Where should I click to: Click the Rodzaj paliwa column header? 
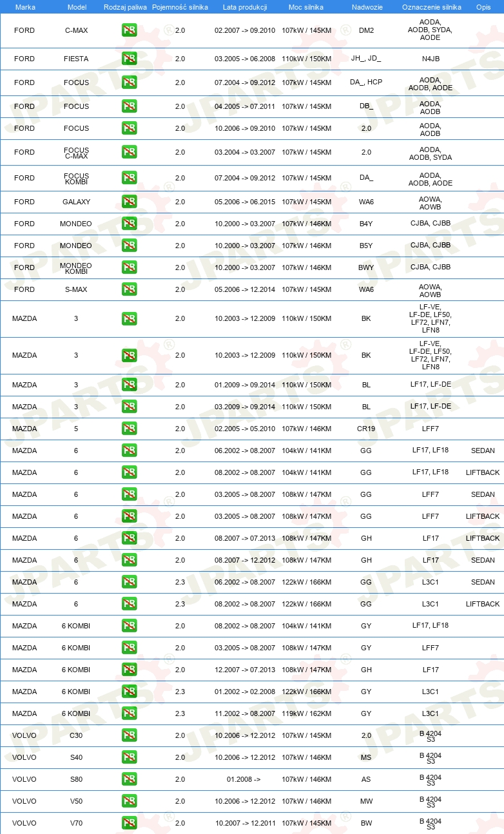coord(125,6)
